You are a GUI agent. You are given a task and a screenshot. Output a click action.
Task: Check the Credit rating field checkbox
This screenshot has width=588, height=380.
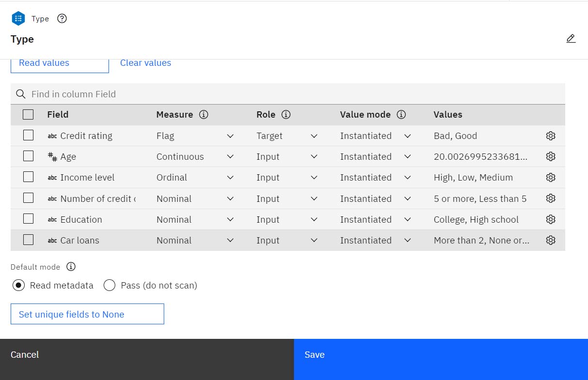[28, 135]
